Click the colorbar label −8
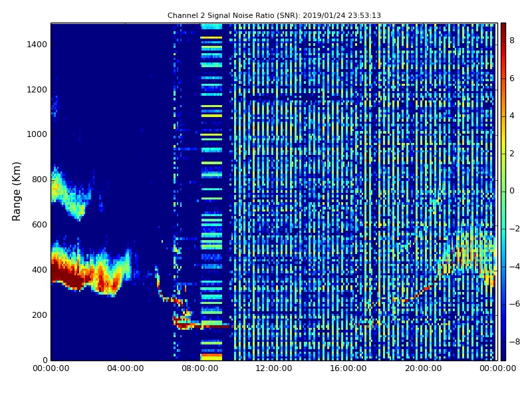 515,342
